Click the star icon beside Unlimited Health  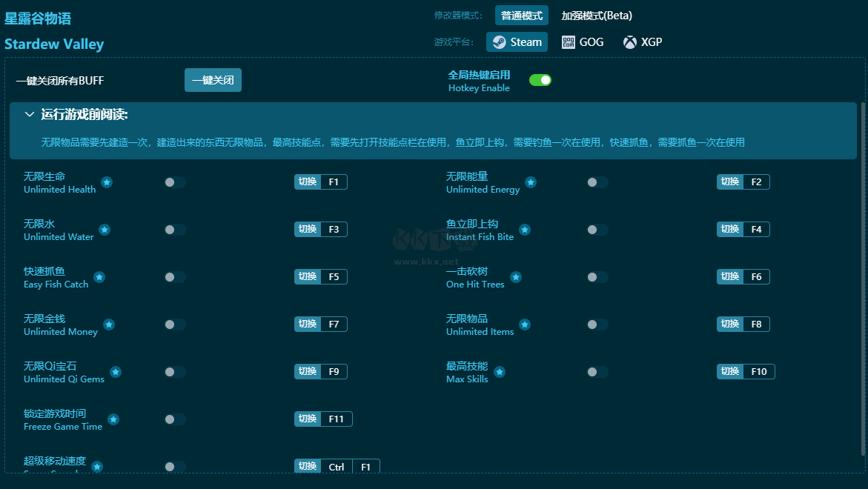(x=107, y=182)
